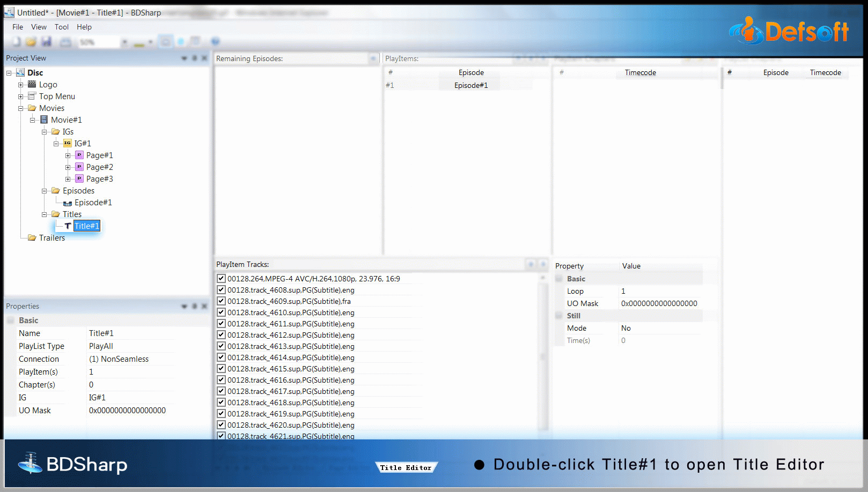Uncheck track_4614 subtitle track

pos(221,357)
